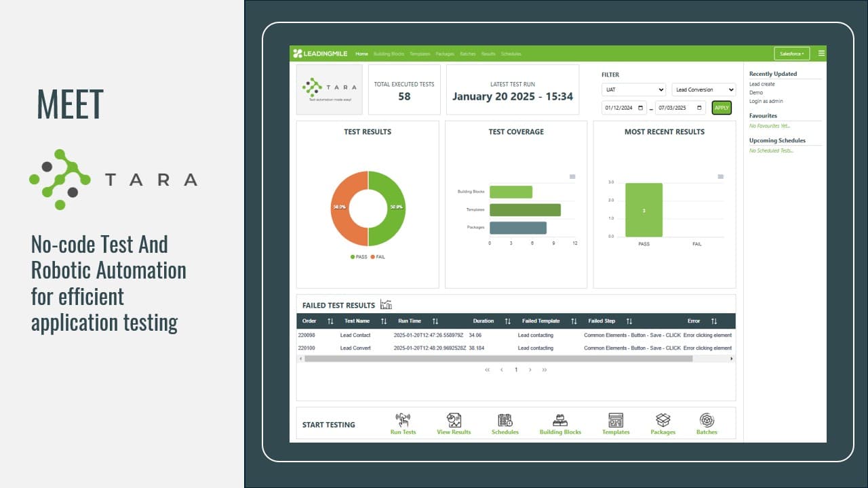This screenshot has width=868, height=488.
Task: Open the recently updated Demo item
Action: point(756,92)
